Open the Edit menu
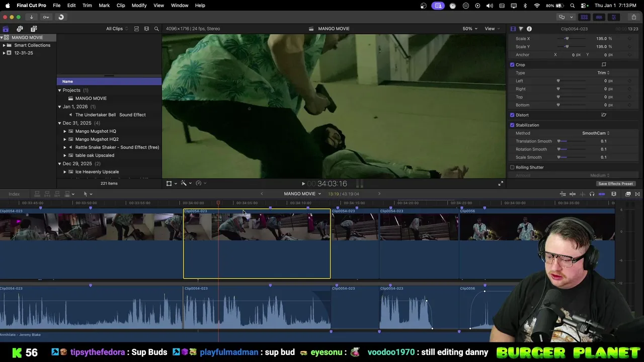The height and width of the screenshot is (362, 644). click(71, 6)
